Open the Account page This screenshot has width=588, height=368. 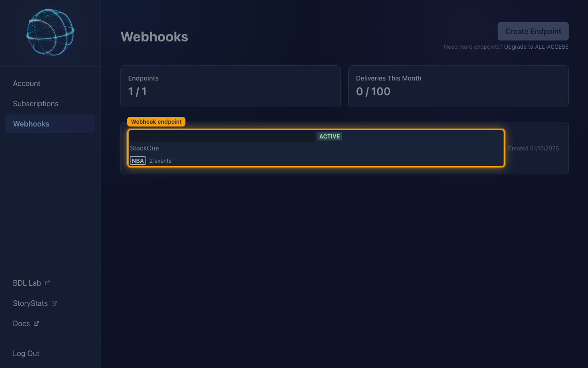pos(50,83)
